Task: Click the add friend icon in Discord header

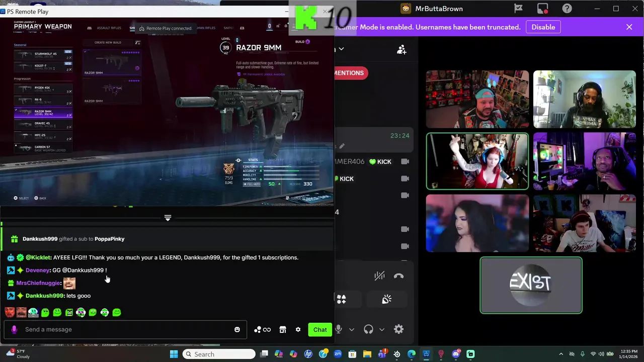Action: click(x=401, y=49)
